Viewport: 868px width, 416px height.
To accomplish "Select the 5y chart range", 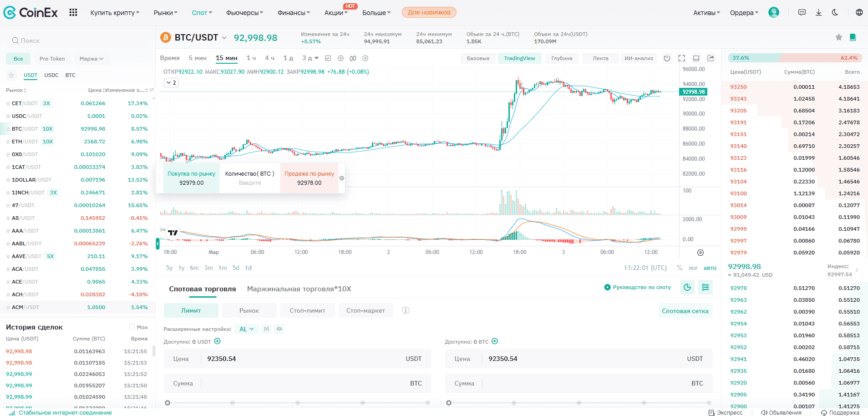I will click(x=169, y=268).
